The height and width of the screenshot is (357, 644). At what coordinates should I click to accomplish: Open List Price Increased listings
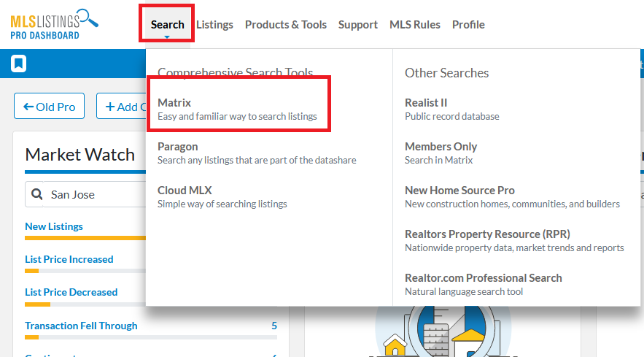point(69,259)
